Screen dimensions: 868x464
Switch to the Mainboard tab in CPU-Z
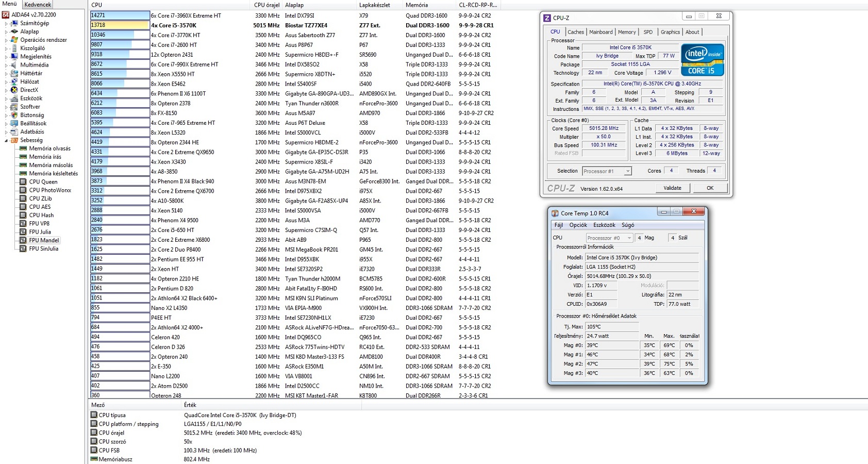point(601,32)
